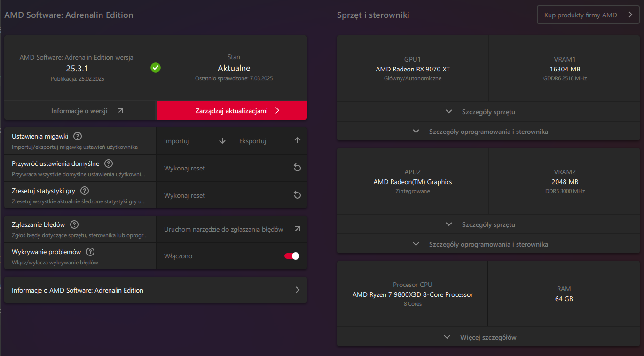Image resolution: width=644 pixels, height=356 pixels.
Task: Click the Eksportuj up-arrow icon
Action: (x=297, y=140)
